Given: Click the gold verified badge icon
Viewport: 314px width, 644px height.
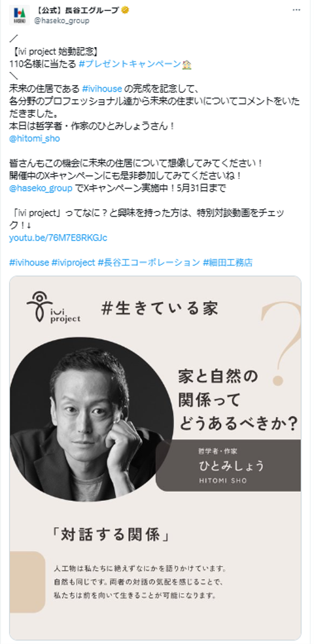Looking at the screenshot, I should click(x=125, y=10).
